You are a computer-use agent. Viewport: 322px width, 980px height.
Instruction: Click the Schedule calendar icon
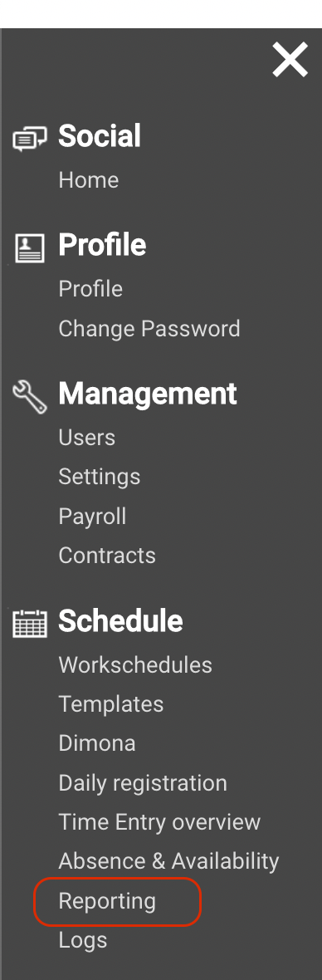click(29, 623)
